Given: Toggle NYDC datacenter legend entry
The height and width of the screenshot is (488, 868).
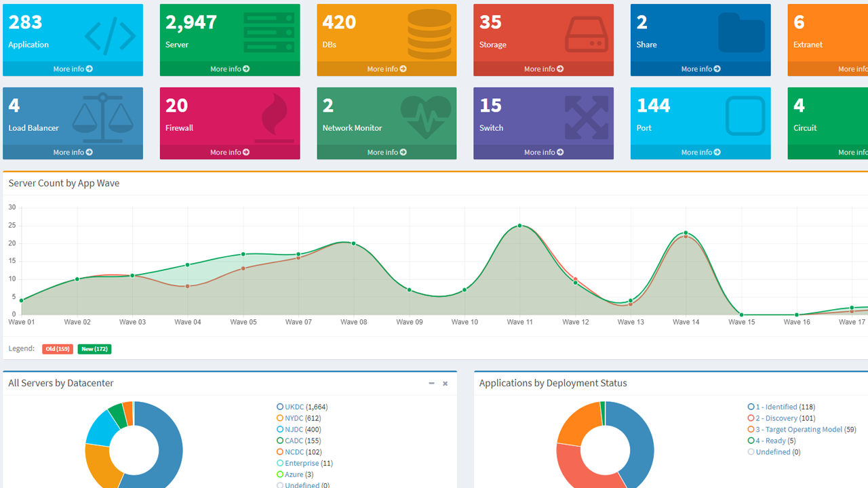Looking at the screenshot, I should 298,418.
